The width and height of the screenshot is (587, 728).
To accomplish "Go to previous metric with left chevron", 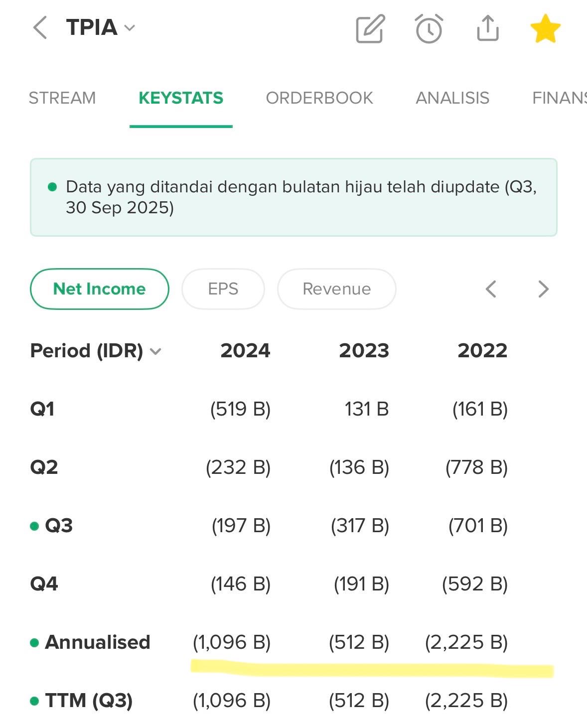I will coord(491,289).
